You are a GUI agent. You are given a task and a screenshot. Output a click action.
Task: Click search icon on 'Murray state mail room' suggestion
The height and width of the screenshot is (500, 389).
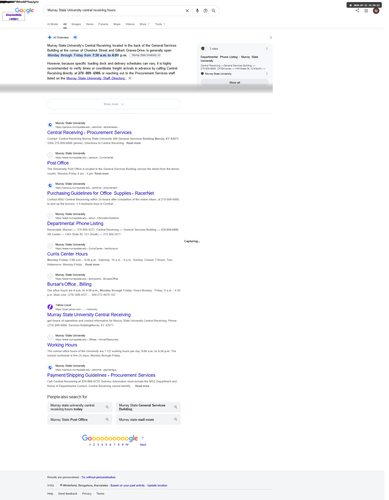pos(176,419)
